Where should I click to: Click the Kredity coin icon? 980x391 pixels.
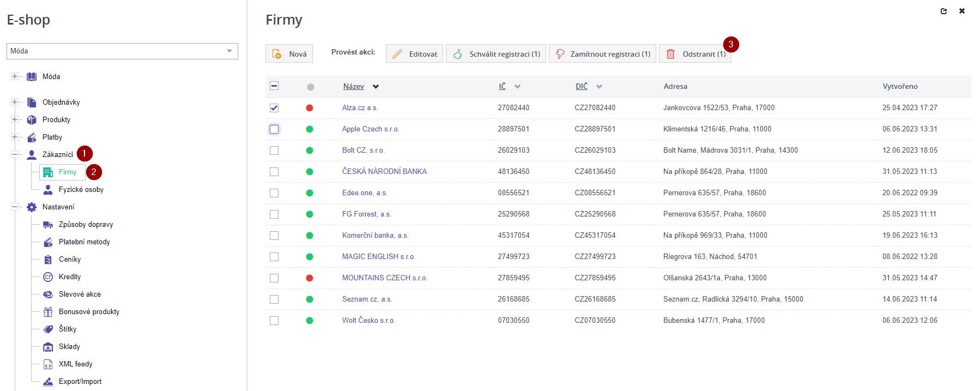point(48,276)
